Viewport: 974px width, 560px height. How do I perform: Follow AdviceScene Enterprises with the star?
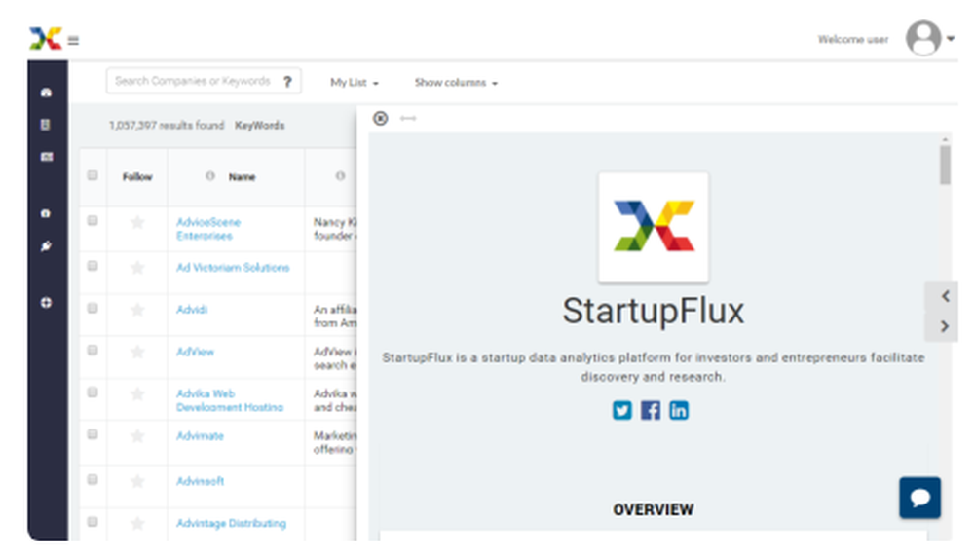137,222
